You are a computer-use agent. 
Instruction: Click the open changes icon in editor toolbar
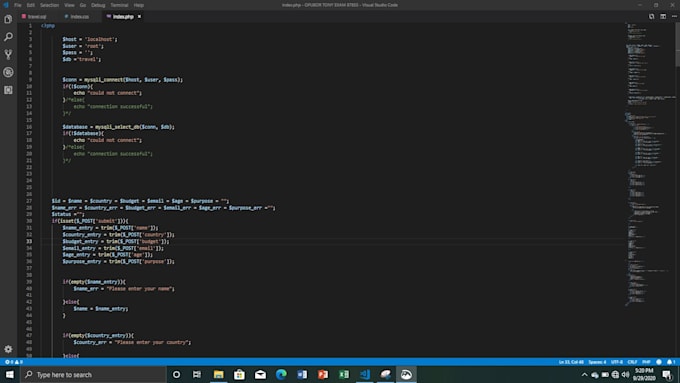[651, 16]
